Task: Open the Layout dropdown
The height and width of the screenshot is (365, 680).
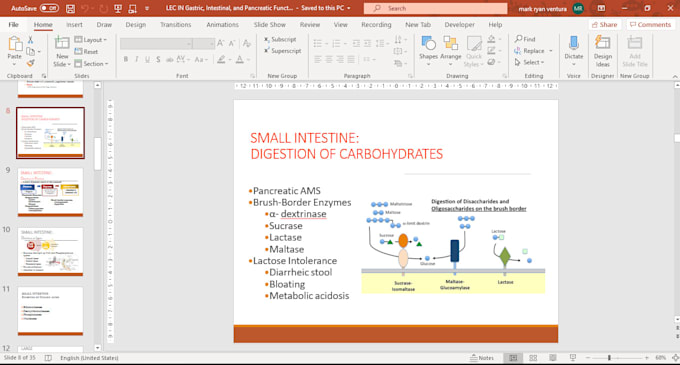Action: [x=90, y=40]
